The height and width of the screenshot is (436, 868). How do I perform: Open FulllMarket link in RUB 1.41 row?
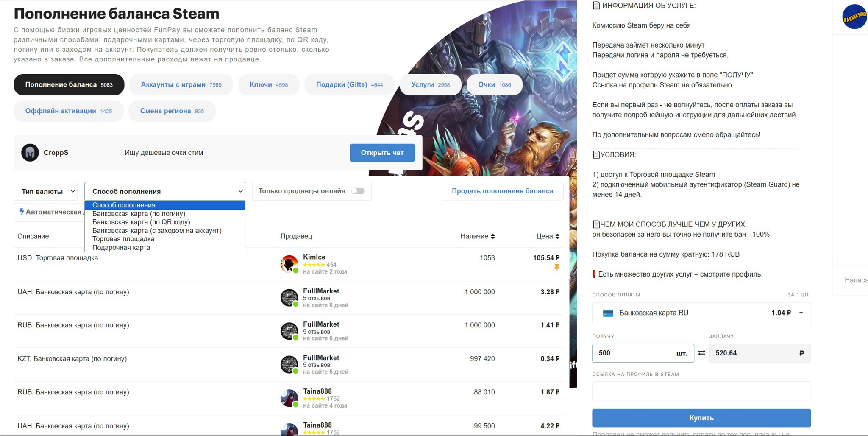tap(321, 324)
